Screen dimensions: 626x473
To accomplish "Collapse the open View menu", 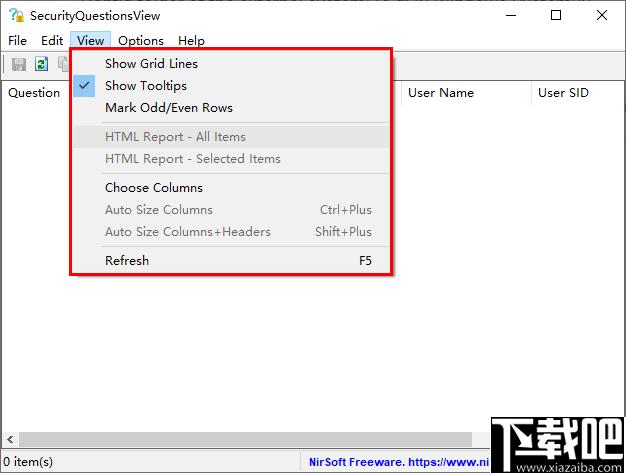I will pyautogui.click(x=91, y=41).
